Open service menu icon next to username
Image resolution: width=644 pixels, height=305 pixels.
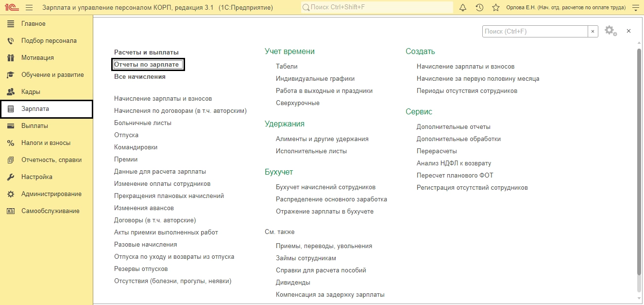click(635, 8)
